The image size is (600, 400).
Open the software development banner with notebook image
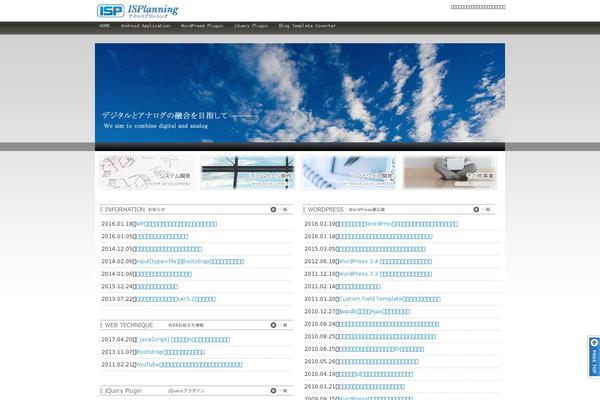[x=349, y=172]
